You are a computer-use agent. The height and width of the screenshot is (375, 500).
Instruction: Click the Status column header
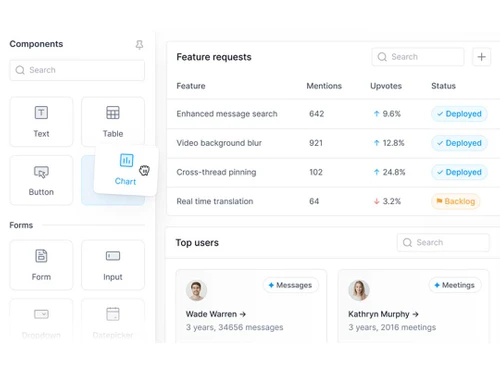tap(443, 86)
